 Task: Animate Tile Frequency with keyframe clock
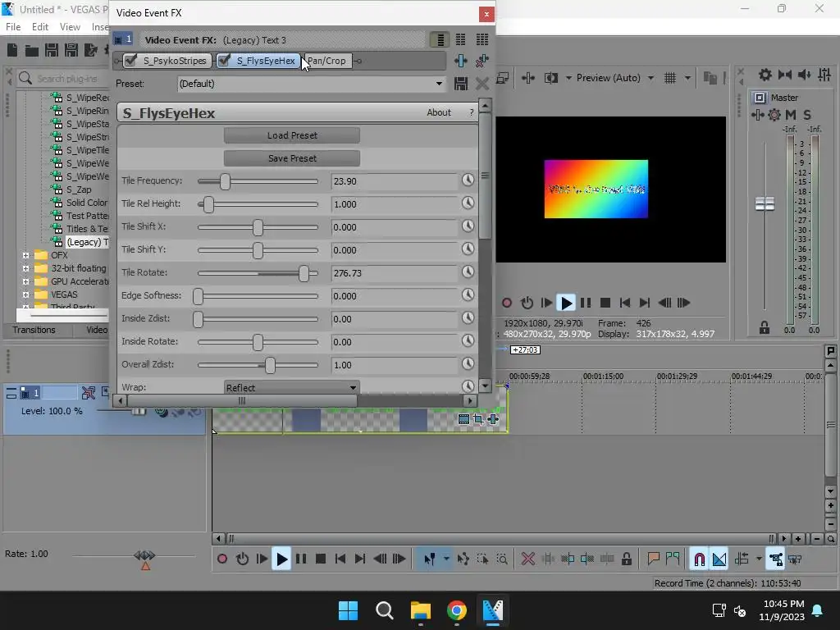pyautogui.click(x=468, y=180)
